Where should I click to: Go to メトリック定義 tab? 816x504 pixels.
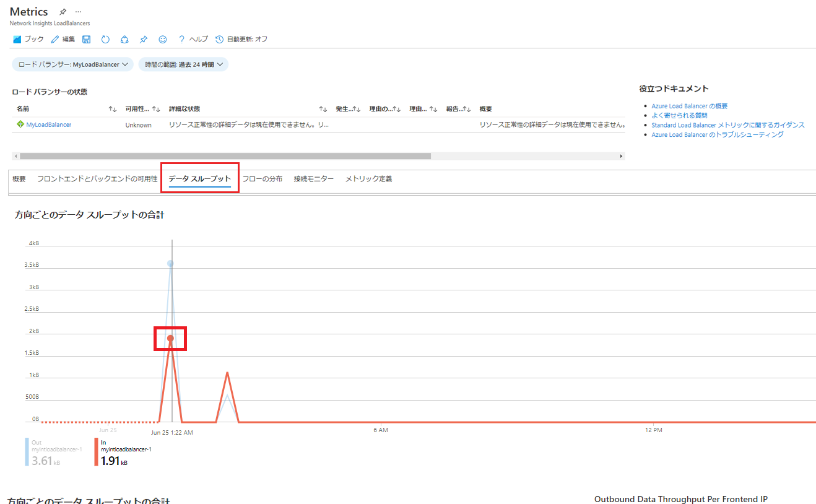pos(368,179)
